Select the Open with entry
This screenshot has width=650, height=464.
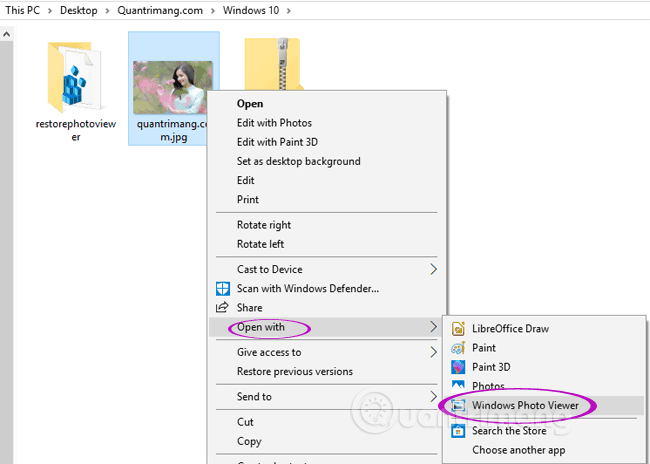[x=327, y=327]
